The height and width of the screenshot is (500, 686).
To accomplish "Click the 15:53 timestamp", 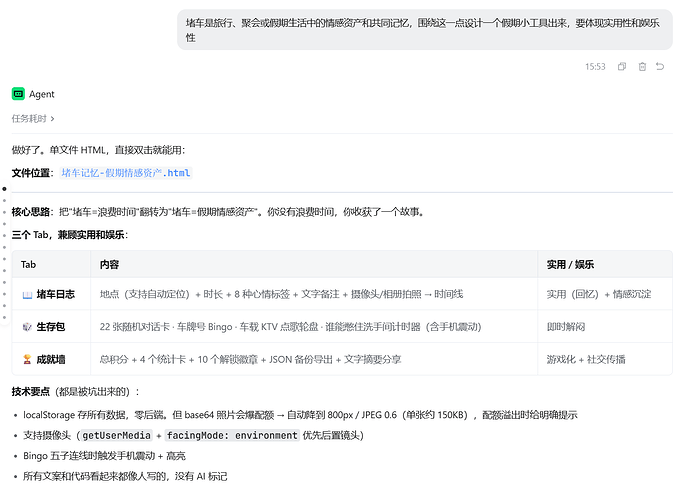I will pyautogui.click(x=595, y=66).
